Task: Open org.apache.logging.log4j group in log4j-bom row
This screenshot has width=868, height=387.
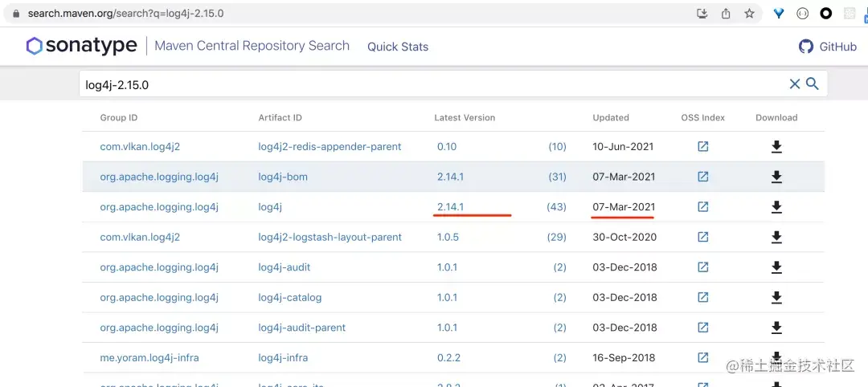Action: pyautogui.click(x=159, y=177)
